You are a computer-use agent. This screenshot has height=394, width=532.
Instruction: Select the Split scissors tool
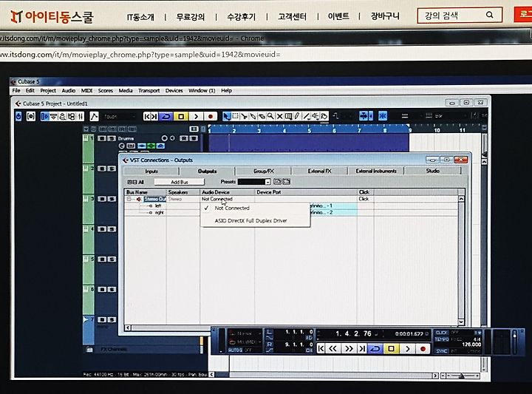click(244, 116)
